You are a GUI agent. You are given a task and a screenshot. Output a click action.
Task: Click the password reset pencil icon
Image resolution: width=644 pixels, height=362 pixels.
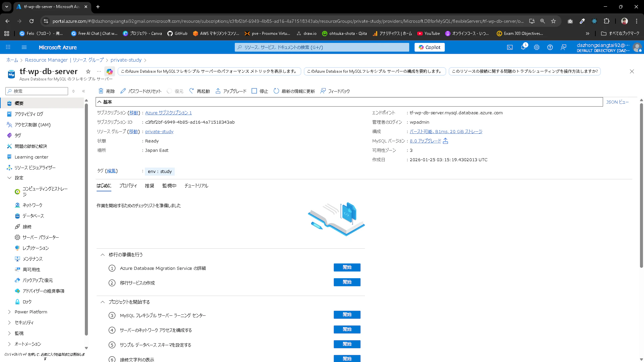coord(123,91)
